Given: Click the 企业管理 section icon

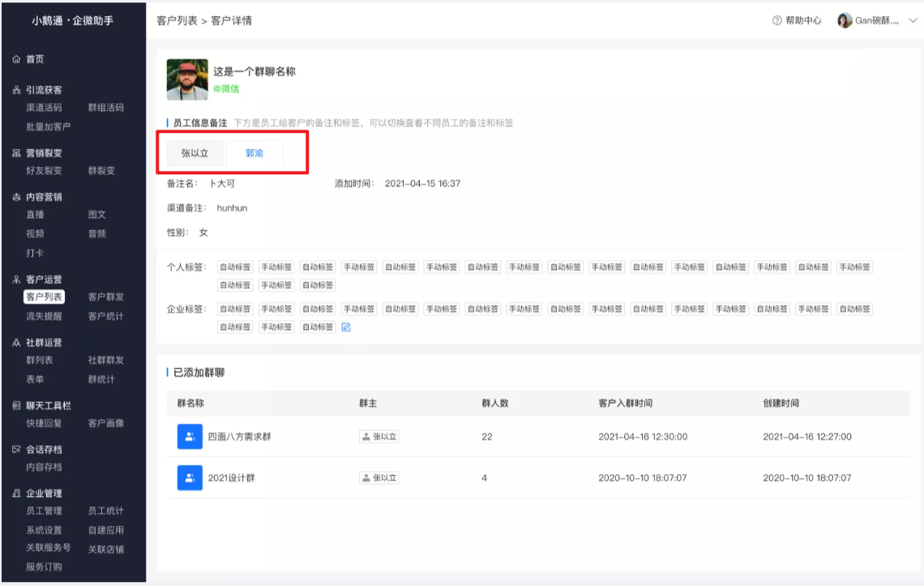Looking at the screenshot, I should pos(16,494).
